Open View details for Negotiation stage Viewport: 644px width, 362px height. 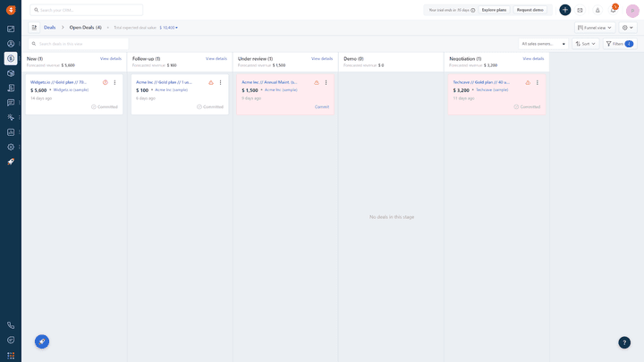533,59
